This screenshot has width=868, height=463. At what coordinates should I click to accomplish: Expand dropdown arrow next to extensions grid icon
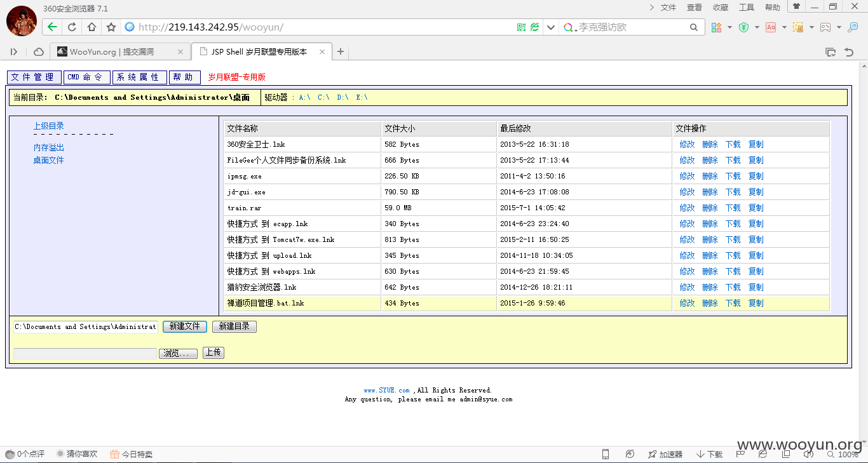(x=729, y=27)
